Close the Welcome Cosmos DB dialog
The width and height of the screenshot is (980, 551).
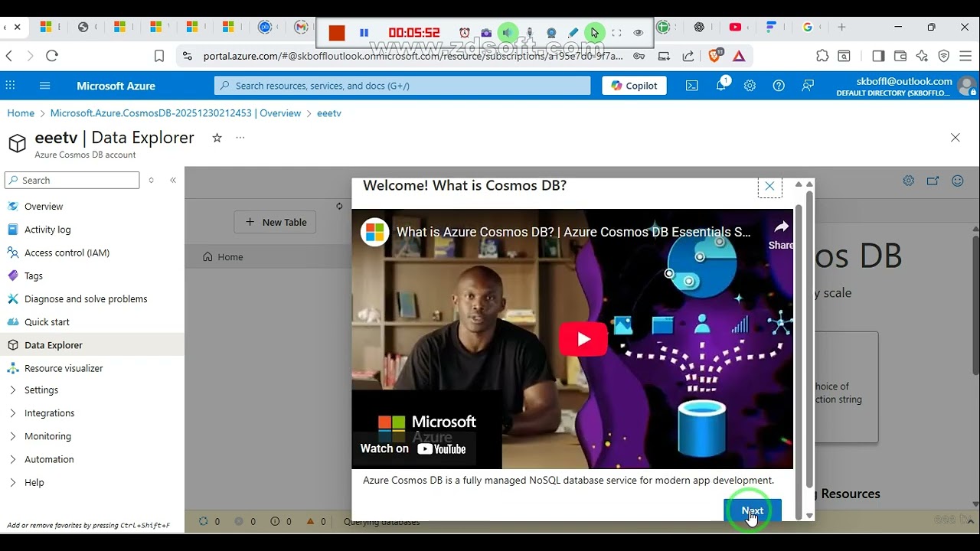769,186
